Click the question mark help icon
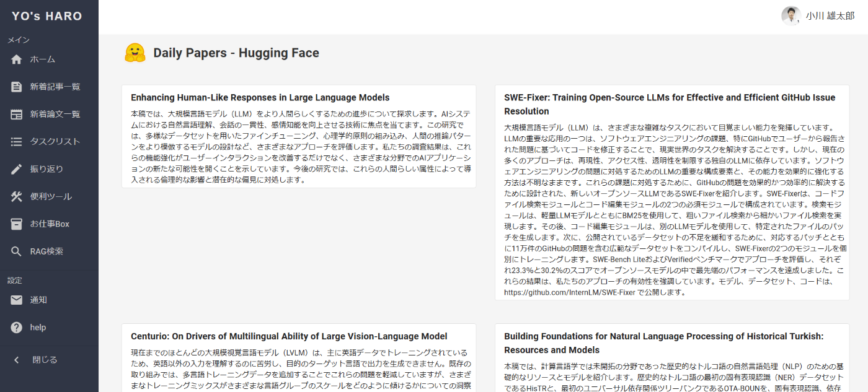Image resolution: width=868 pixels, height=392 pixels. (17, 328)
